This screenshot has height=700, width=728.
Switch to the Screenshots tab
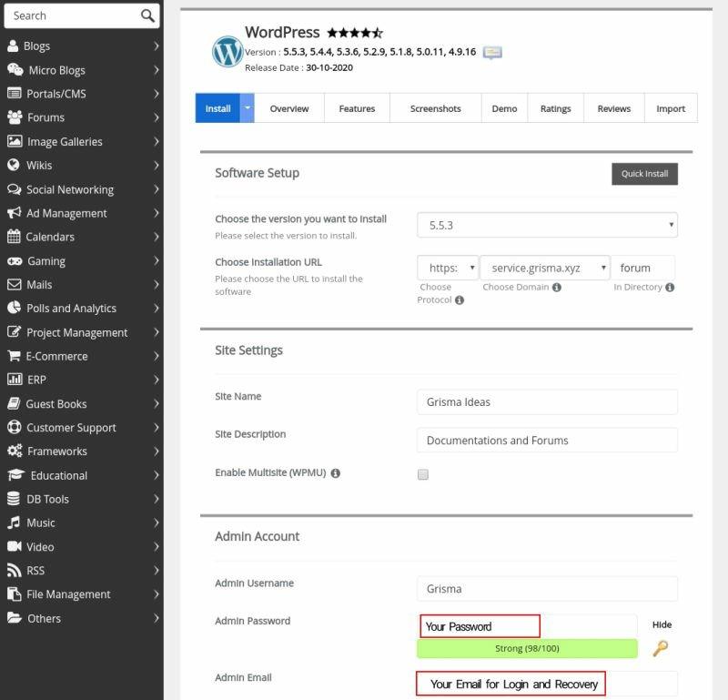[x=435, y=107]
